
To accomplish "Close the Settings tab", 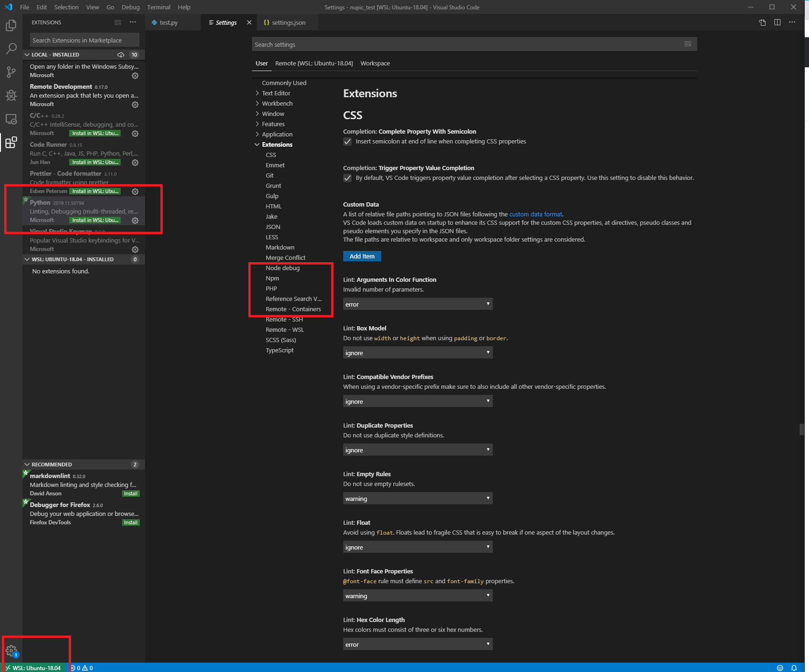I will 249,22.
